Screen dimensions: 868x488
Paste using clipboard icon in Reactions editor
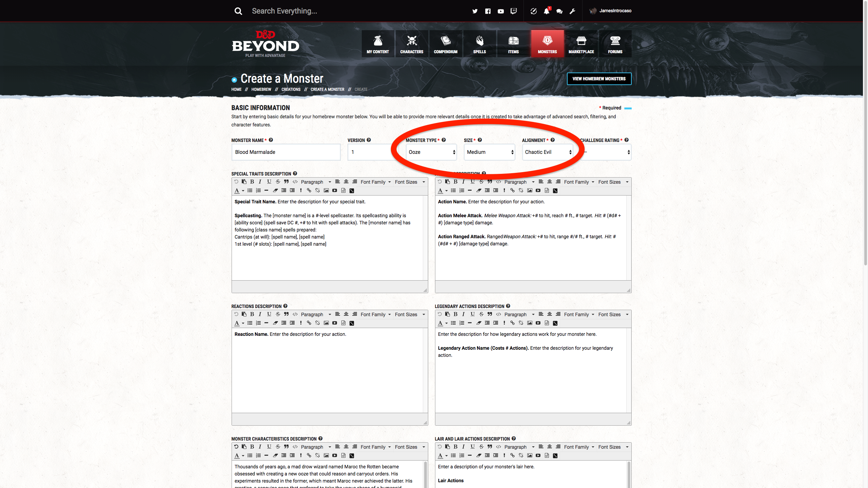pos(244,314)
